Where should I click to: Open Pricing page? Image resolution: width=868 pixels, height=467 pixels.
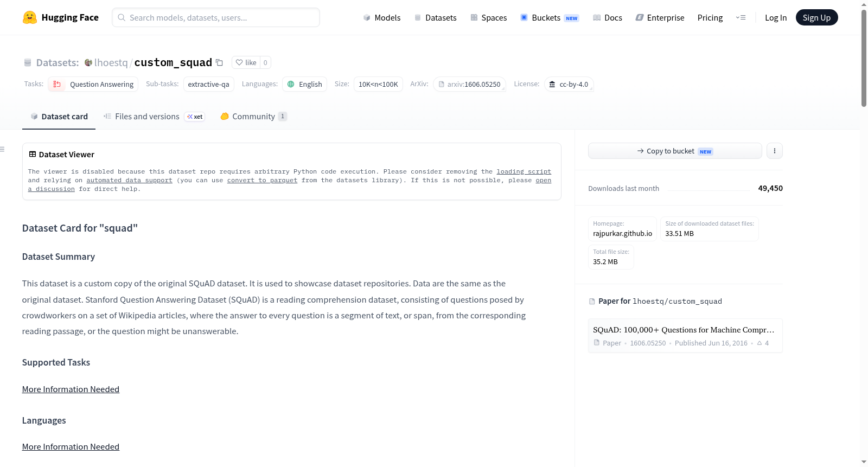click(x=710, y=17)
